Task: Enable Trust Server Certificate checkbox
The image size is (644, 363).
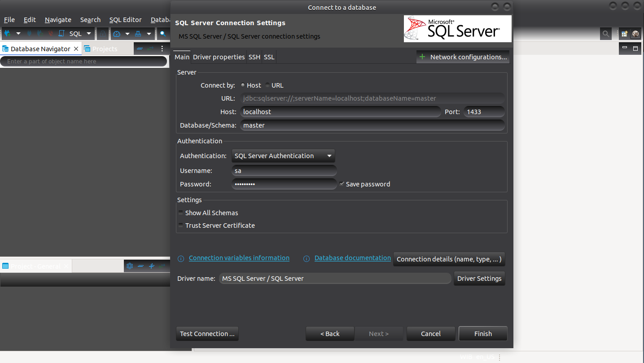Action: [x=181, y=226]
